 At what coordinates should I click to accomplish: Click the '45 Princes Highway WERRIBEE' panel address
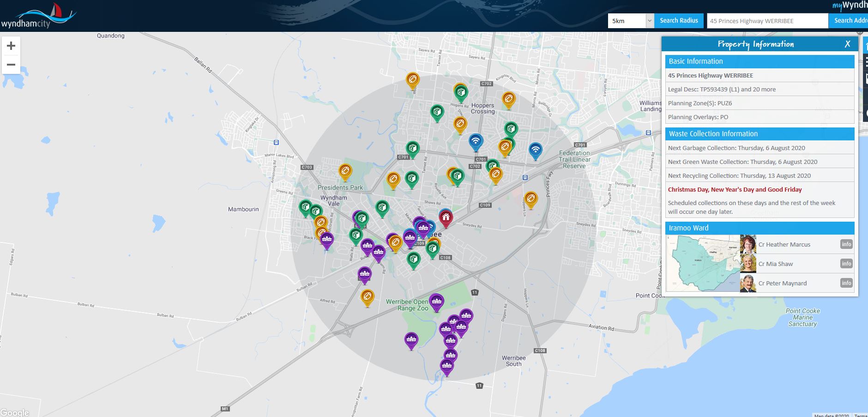(x=710, y=76)
